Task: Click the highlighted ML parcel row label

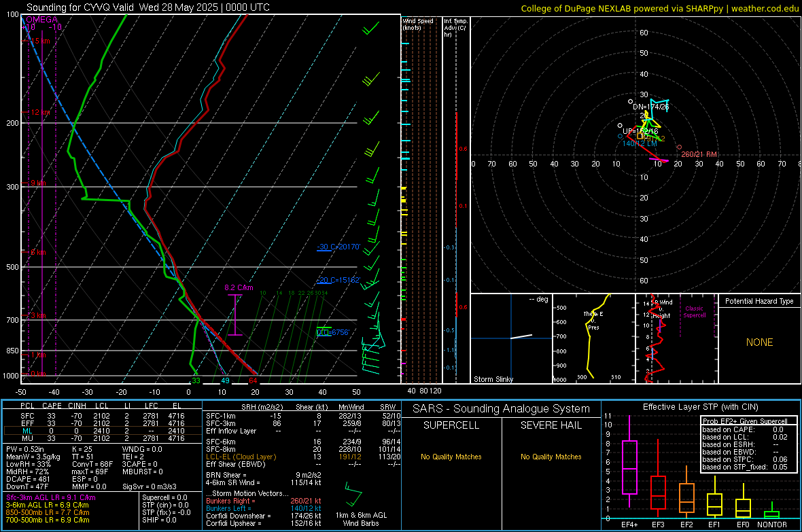Action: pyautogui.click(x=27, y=431)
